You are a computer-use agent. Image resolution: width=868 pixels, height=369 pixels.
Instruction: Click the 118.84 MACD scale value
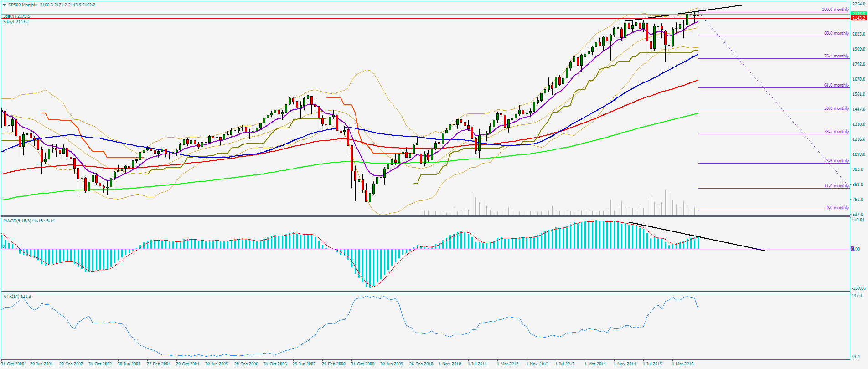coord(858,220)
